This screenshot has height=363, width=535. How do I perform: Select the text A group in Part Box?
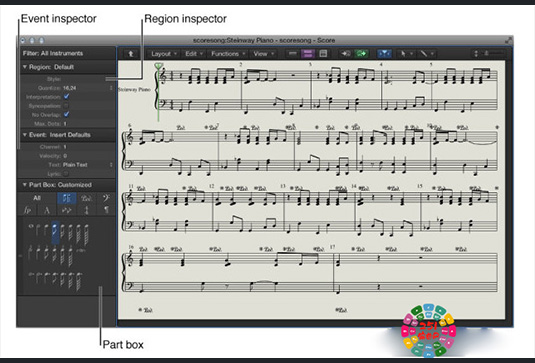point(47,210)
